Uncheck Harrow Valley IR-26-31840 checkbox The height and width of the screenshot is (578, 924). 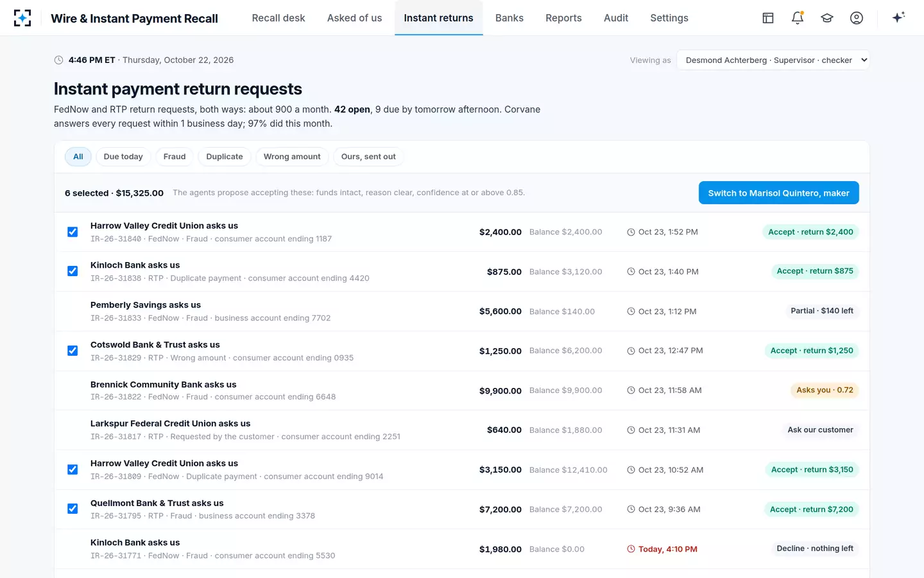pyautogui.click(x=73, y=232)
